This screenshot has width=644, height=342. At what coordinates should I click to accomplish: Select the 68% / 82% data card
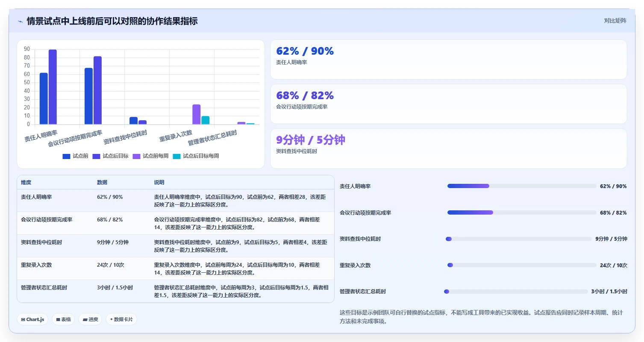click(448, 104)
